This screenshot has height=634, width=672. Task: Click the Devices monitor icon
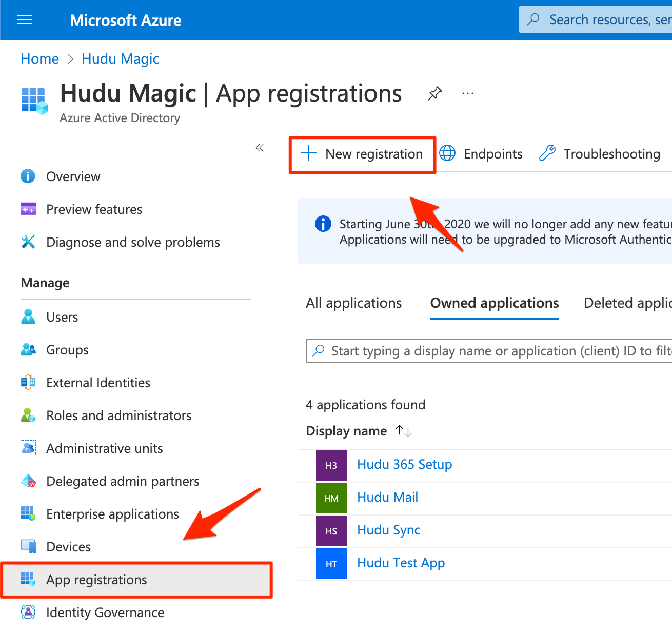[28, 547]
